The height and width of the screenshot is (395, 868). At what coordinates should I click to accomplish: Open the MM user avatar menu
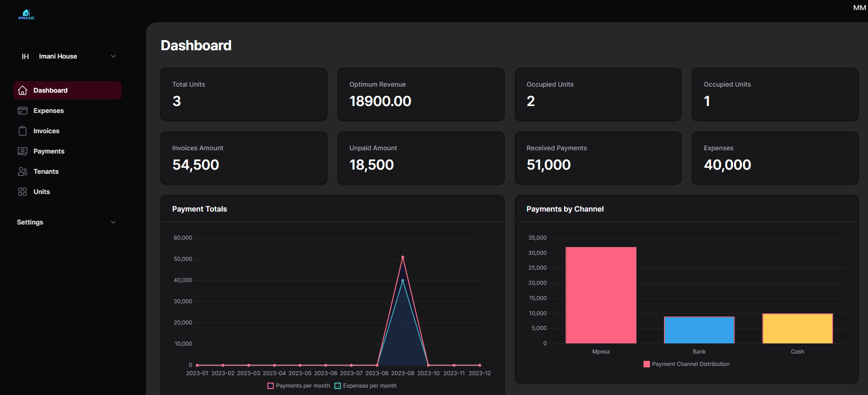pyautogui.click(x=859, y=8)
